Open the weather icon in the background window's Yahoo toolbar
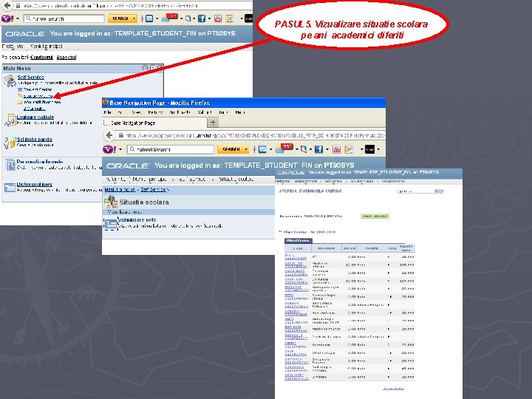The image size is (532, 399). 170,18
